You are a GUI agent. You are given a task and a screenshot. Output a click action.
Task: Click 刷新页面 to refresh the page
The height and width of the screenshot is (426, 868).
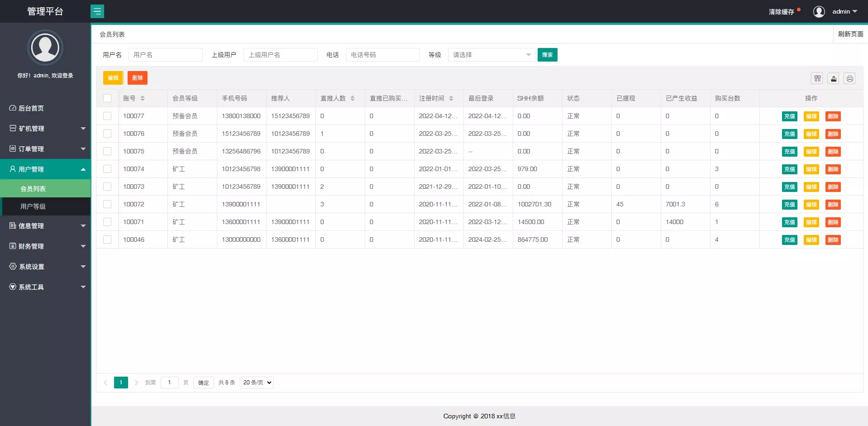pyautogui.click(x=850, y=34)
